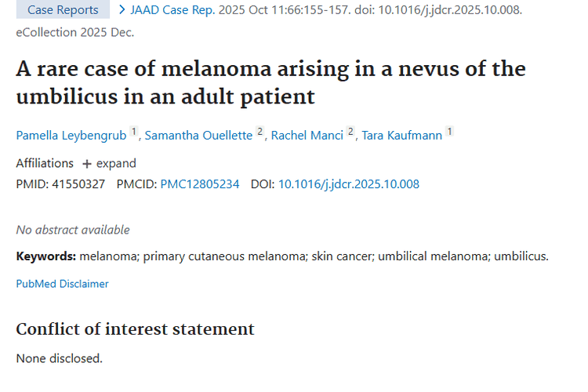Screen dimensions: 588x392
Task: Open author Pamella Leybengrub's link
Action: pos(71,136)
